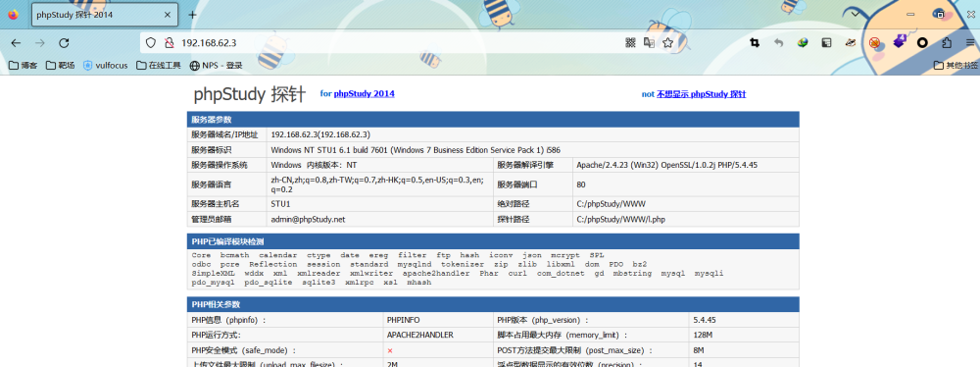
Task: Click the PHP已编译模块检测 section header
Action: [x=493, y=241]
